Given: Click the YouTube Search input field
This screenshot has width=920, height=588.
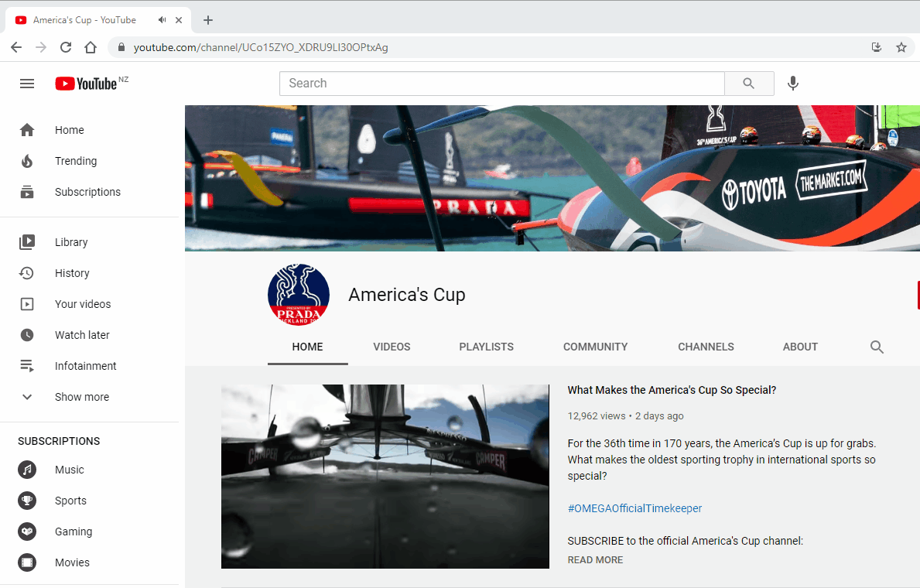Looking at the screenshot, I should pyautogui.click(x=502, y=84).
